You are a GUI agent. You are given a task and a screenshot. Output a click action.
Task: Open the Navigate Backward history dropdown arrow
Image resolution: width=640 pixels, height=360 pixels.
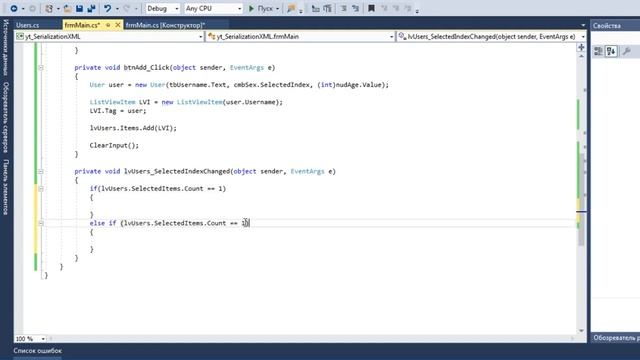point(22,9)
